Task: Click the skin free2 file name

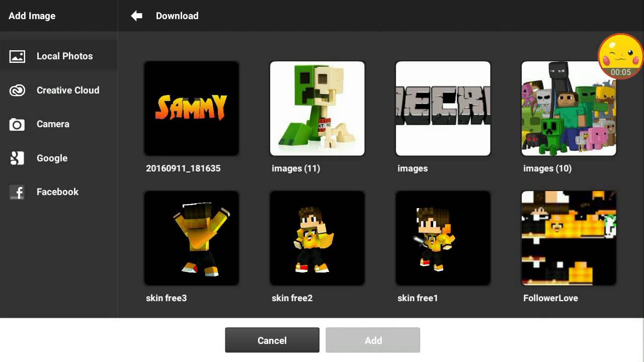Action: (x=292, y=298)
